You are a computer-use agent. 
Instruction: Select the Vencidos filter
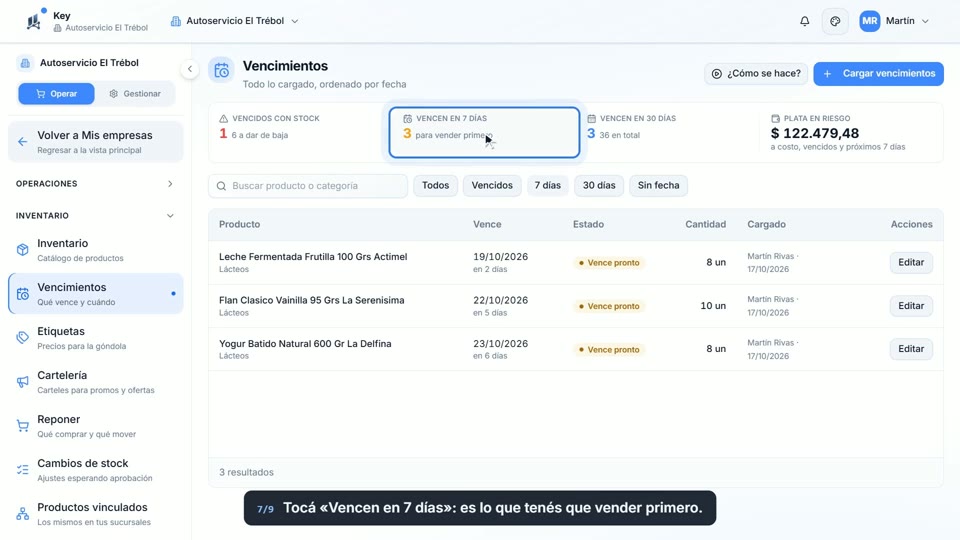point(492,186)
